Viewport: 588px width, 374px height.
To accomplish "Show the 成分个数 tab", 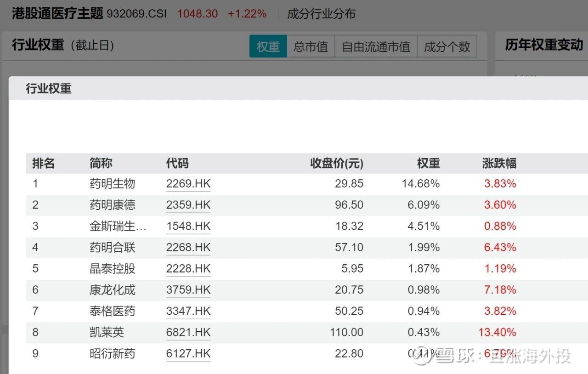I will pyautogui.click(x=447, y=46).
